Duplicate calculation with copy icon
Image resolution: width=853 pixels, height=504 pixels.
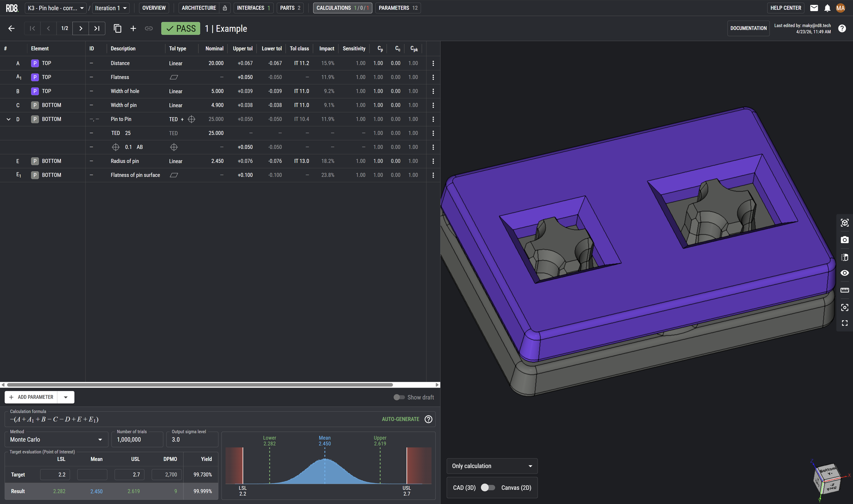[117, 29]
